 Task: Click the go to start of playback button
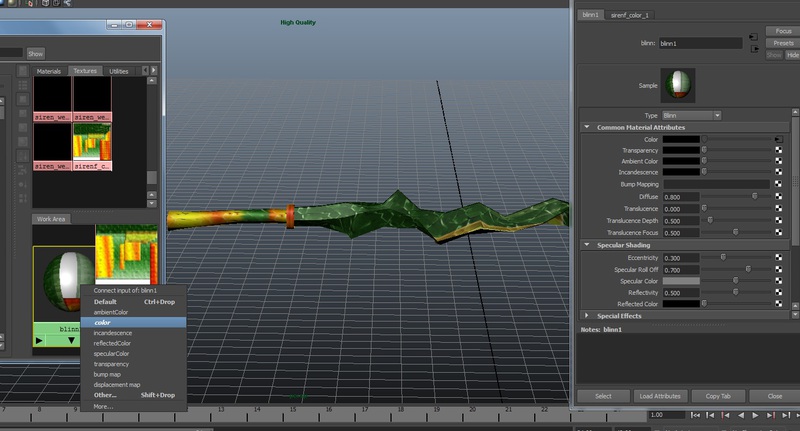tap(695, 416)
